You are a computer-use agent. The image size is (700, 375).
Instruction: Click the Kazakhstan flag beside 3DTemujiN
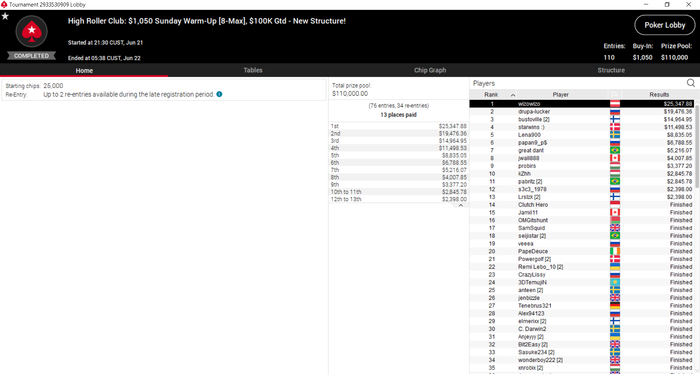pyautogui.click(x=615, y=282)
